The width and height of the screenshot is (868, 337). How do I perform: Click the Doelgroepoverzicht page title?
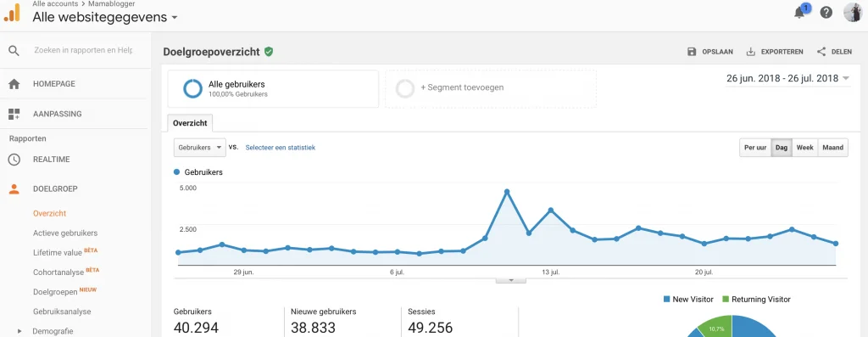point(211,52)
